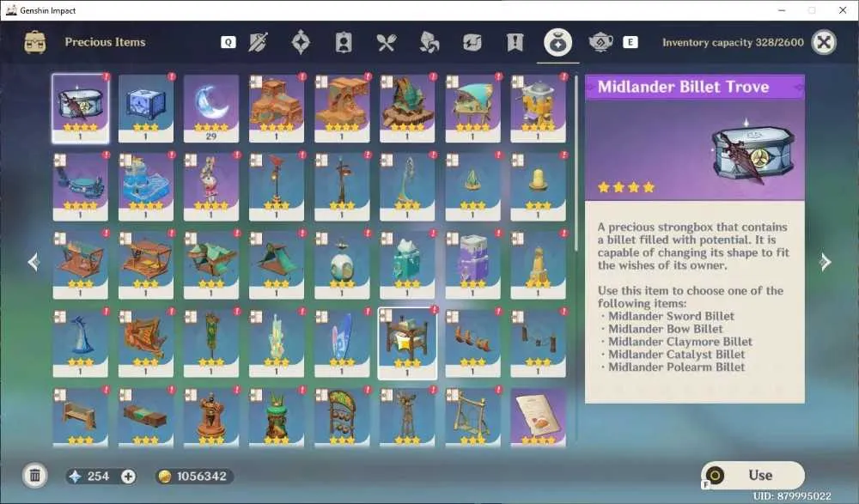Switch to the Artifacts tab
Viewport: 859px width, 504px height.
301,42
